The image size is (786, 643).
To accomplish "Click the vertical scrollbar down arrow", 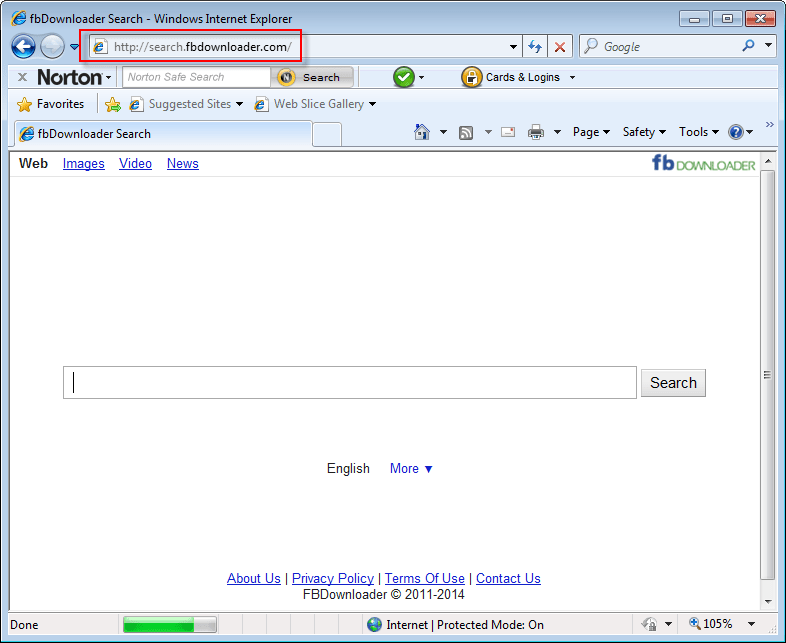I will click(767, 601).
